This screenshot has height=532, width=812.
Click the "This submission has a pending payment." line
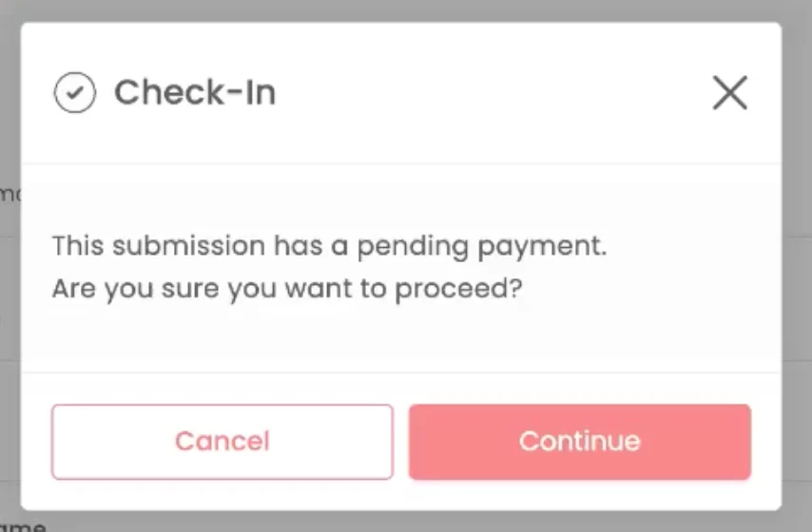point(329,246)
